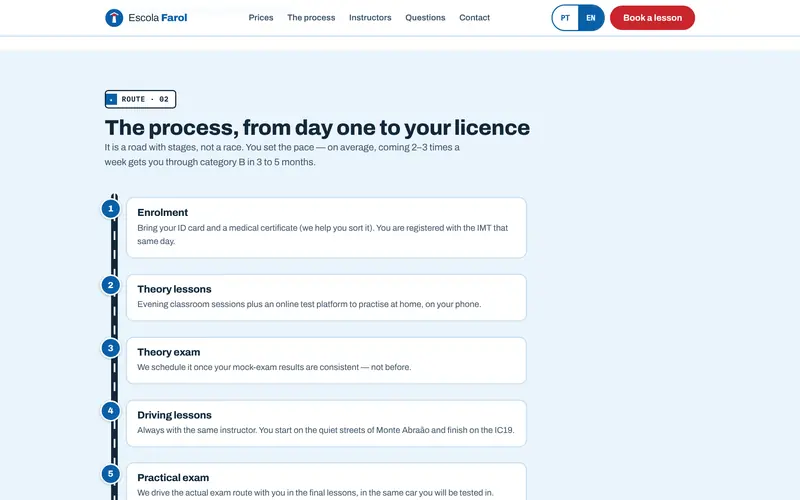Click the step 1 circle marker
The image size is (800, 500).
coord(111,209)
